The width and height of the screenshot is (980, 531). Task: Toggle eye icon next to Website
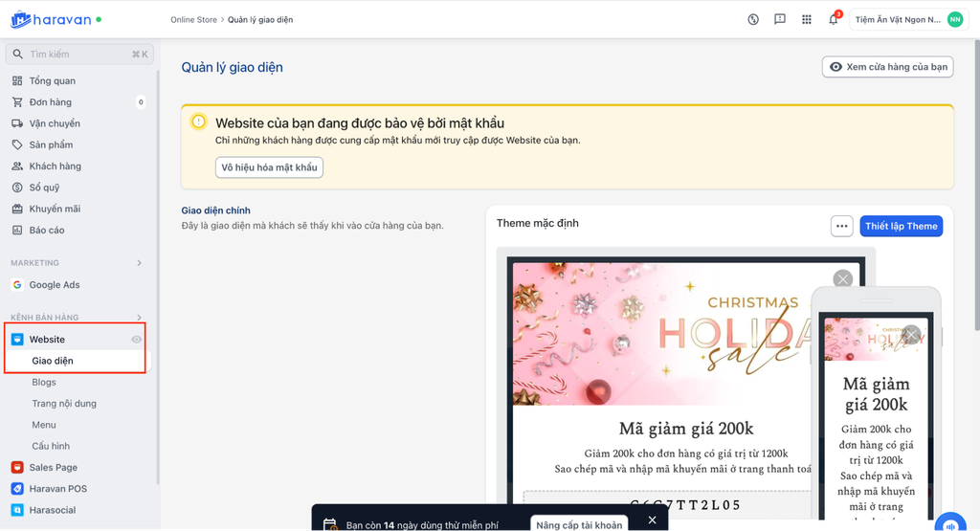137,340
